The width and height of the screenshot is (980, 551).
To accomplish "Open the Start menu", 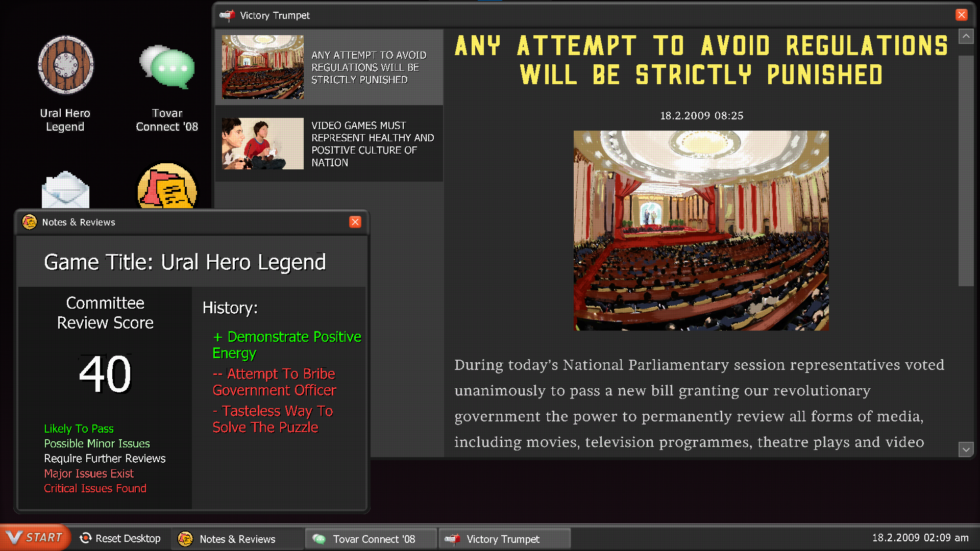I will tap(36, 537).
